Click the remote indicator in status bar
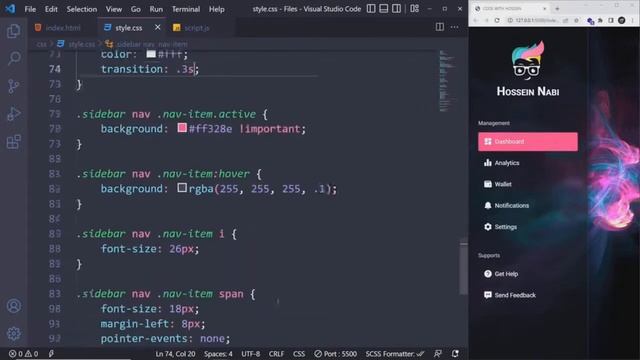Screen dimensions: 640x360 click(51, 353)
